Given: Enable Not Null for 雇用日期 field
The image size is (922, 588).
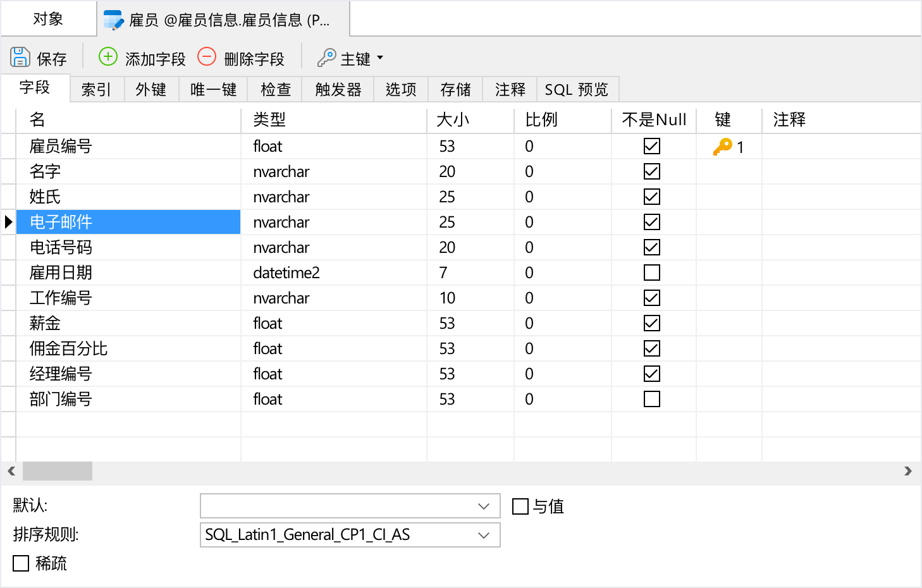Looking at the screenshot, I should click(651, 273).
